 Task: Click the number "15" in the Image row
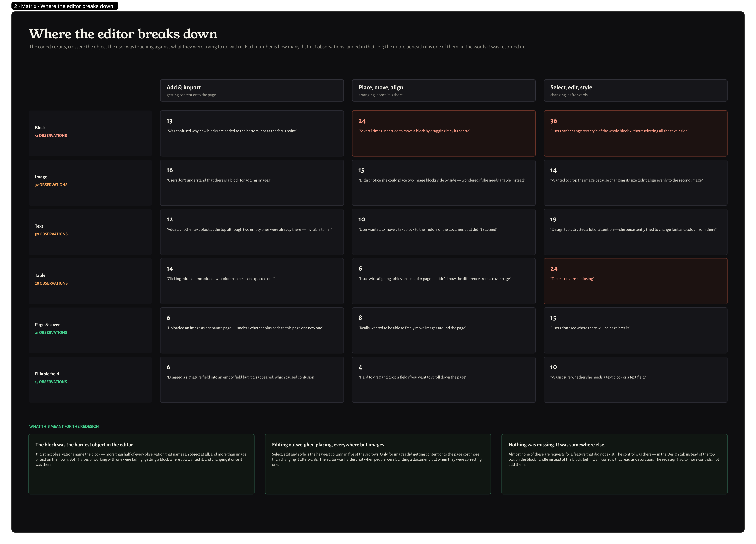point(361,170)
